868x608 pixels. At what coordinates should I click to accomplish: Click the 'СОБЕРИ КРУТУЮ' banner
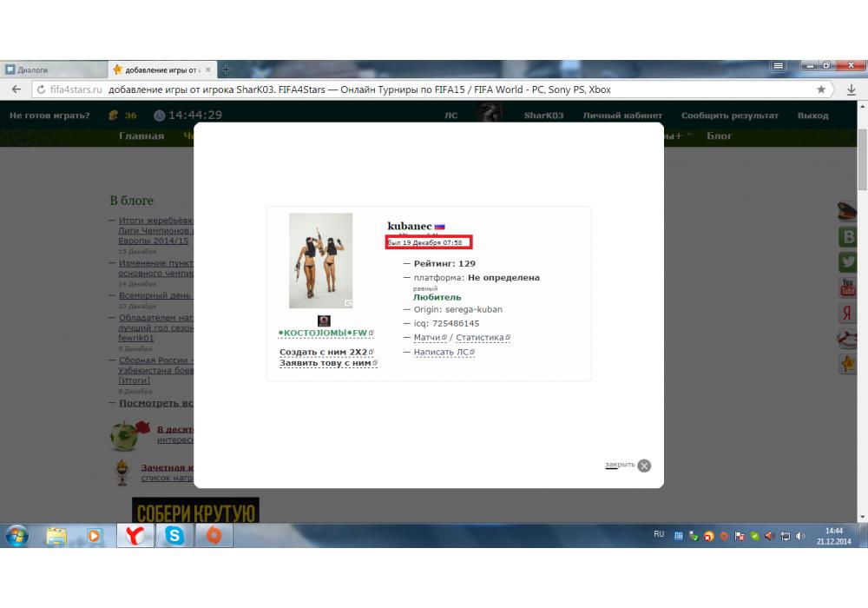click(x=195, y=511)
